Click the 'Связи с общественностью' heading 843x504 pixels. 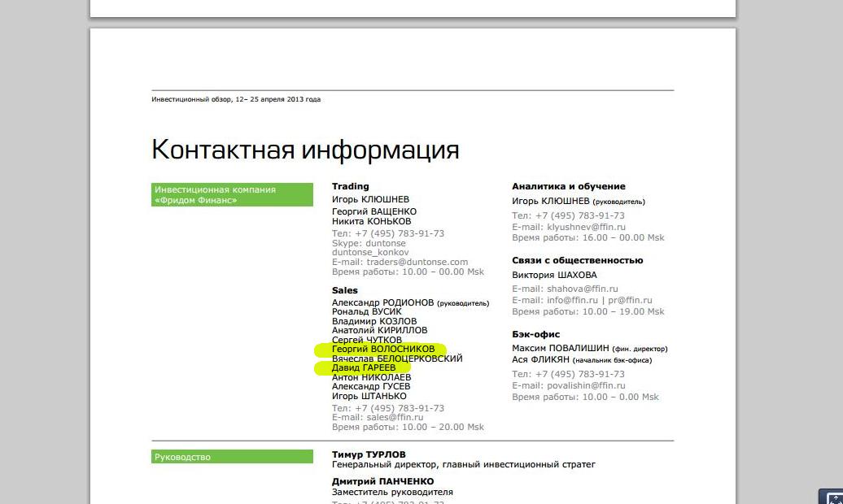(578, 261)
